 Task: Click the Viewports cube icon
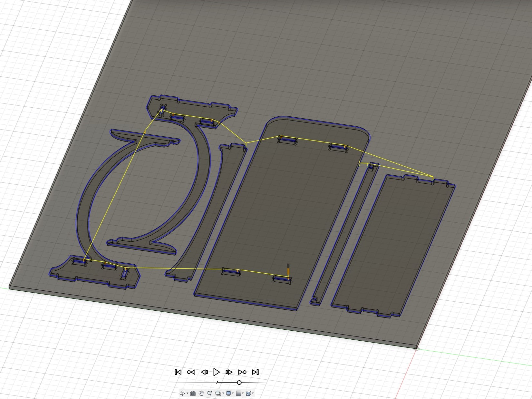[248, 393]
